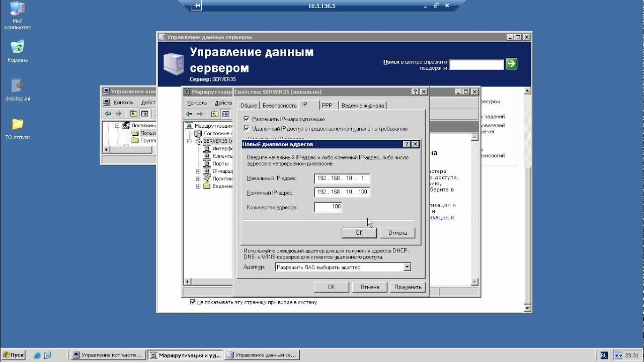The height and width of the screenshot is (362, 644).
Task: Click Отмена in Новый диапазон адресов dialog
Action: (x=397, y=233)
